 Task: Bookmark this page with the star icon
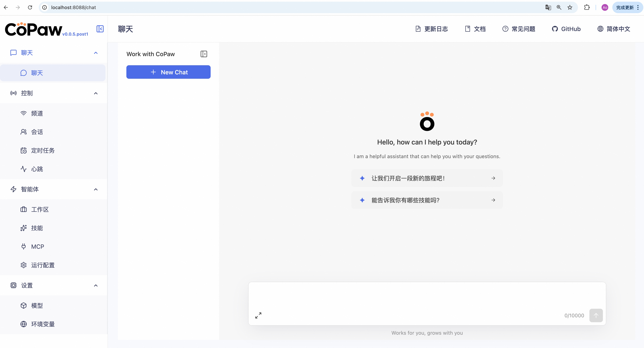(x=570, y=8)
